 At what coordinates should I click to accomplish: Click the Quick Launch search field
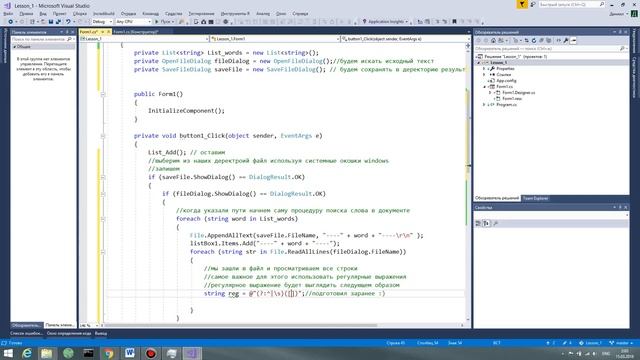pyautogui.click(x=571, y=4)
